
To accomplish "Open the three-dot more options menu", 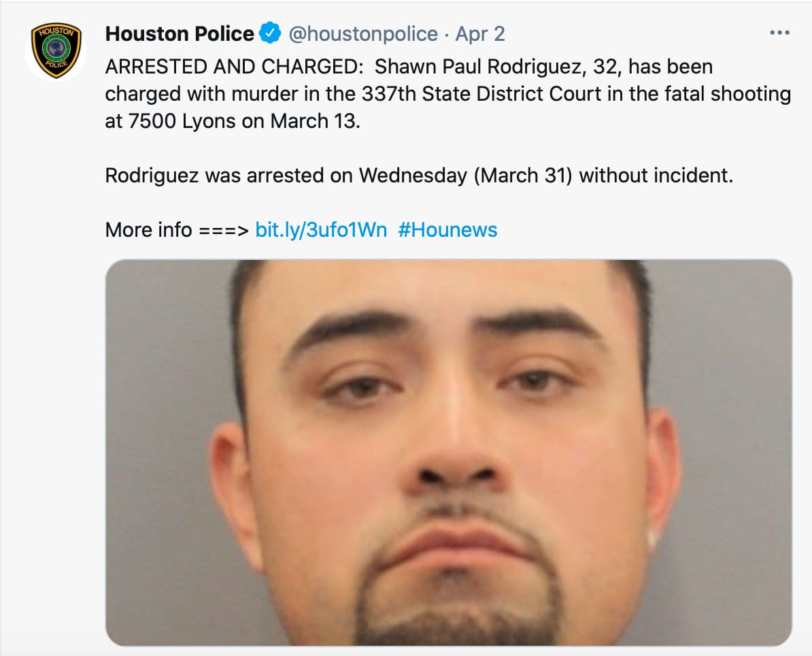I will (x=779, y=33).
